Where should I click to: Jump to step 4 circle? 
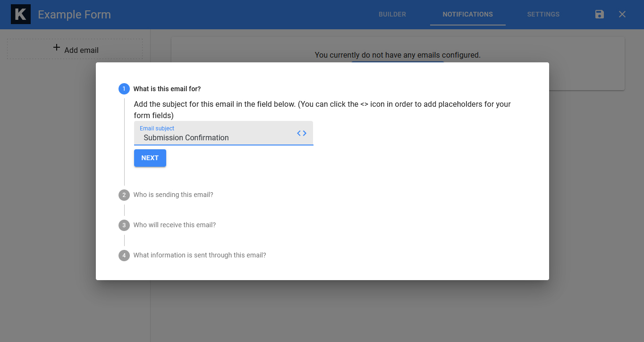coord(124,255)
